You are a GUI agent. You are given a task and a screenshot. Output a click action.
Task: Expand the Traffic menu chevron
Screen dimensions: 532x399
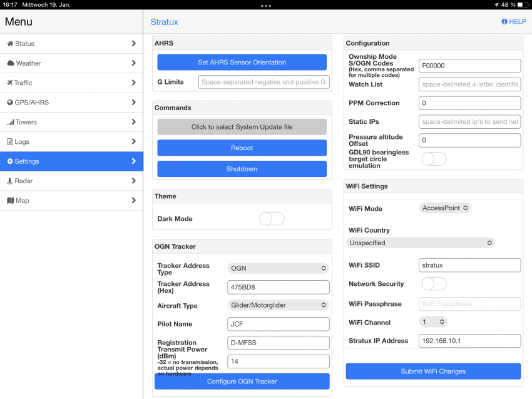tap(134, 83)
